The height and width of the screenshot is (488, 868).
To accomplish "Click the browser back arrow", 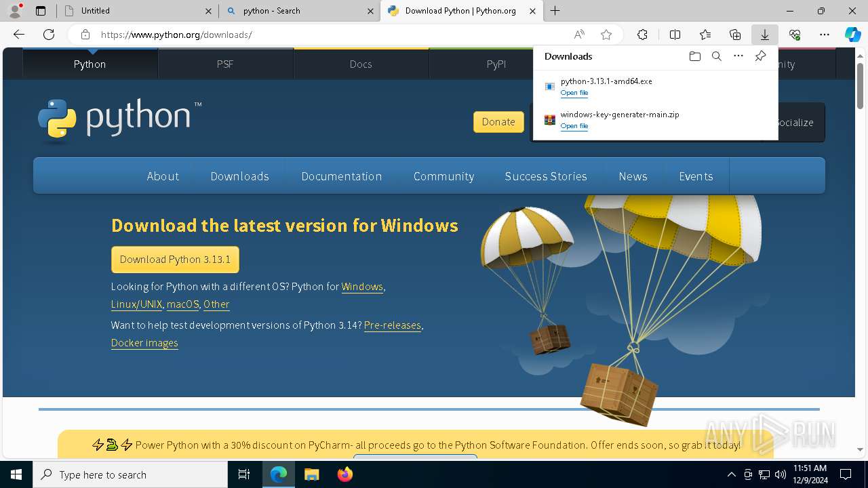I will 19,35.
